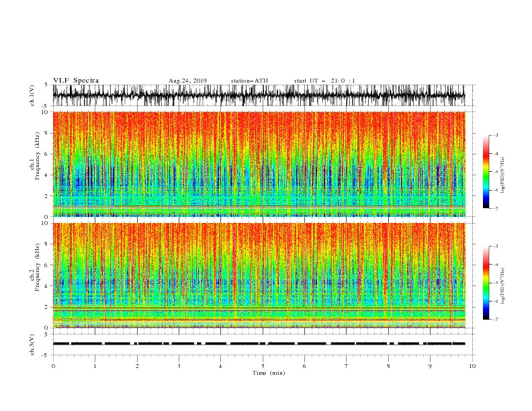
Task: Select the lower colorbar's log(PSD) label
Action: point(503,286)
